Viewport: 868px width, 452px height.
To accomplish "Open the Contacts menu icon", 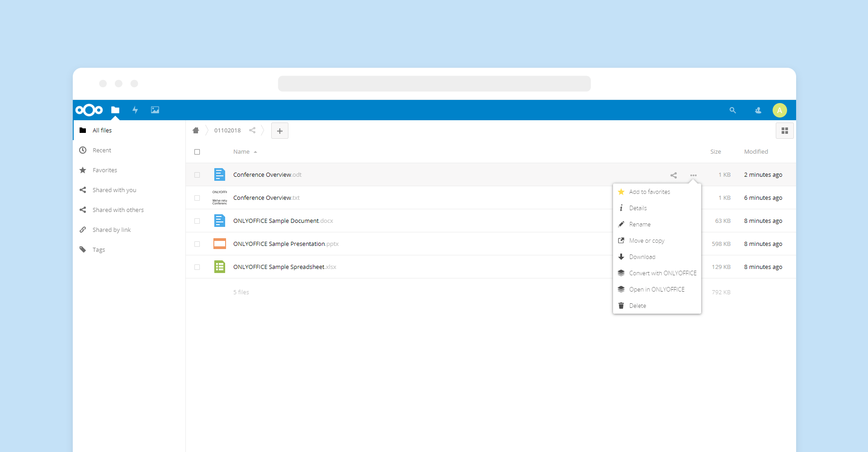I will [x=758, y=110].
